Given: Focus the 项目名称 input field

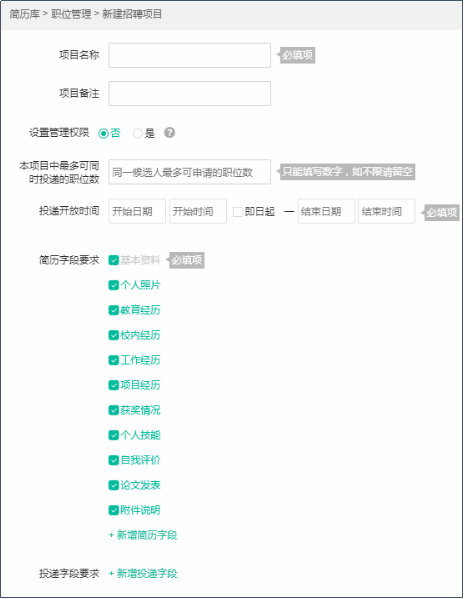Looking at the screenshot, I should [190, 55].
